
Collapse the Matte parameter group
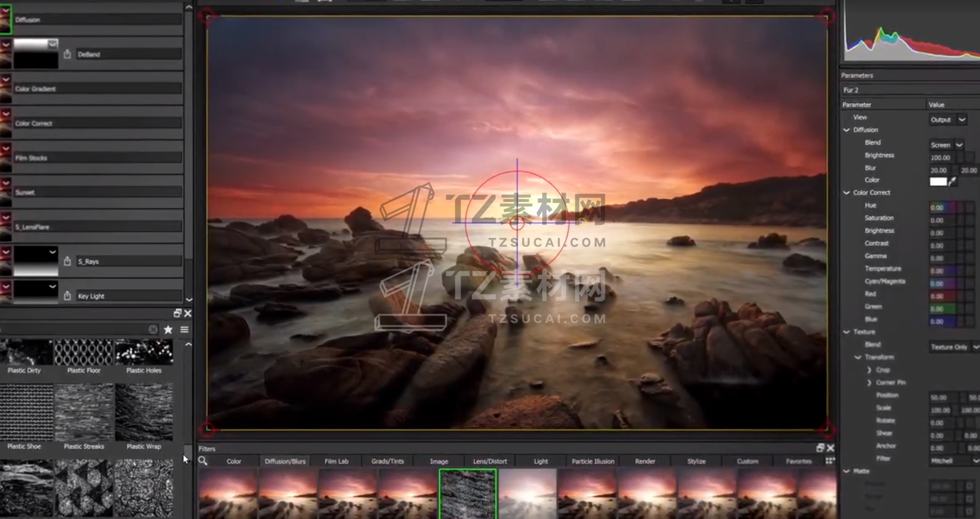(x=846, y=471)
